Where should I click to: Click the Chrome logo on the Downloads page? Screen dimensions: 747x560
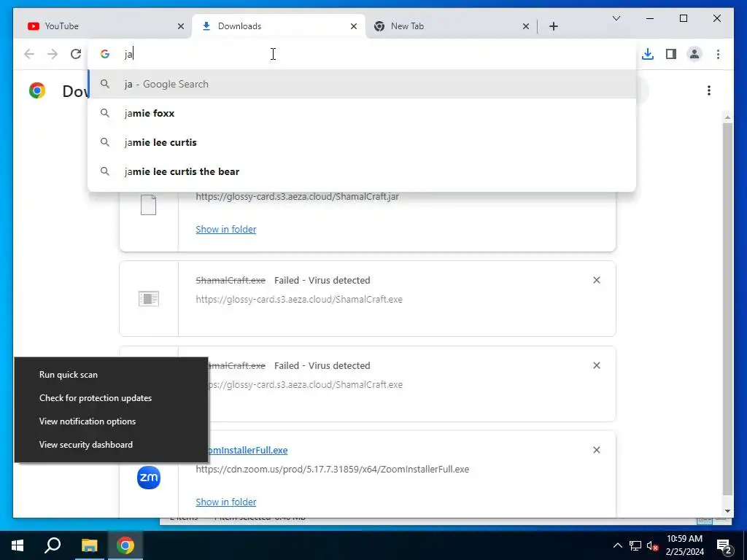(x=36, y=90)
